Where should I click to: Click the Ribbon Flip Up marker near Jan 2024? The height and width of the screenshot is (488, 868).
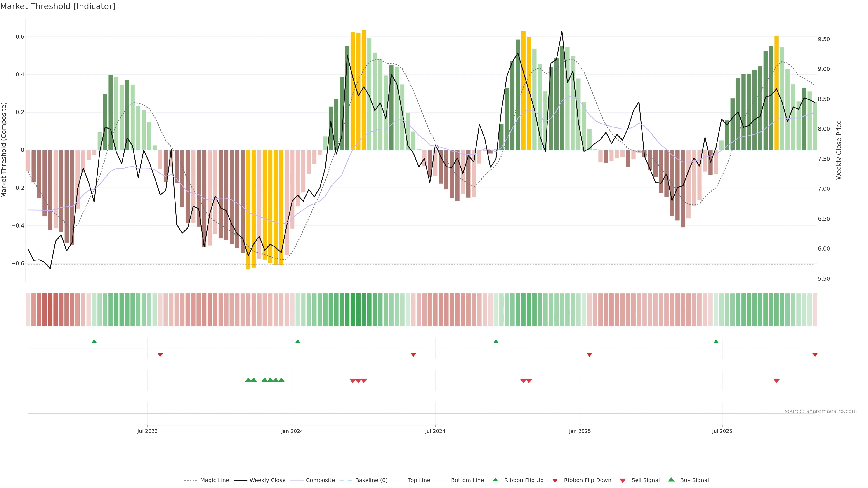[x=297, y=342]
